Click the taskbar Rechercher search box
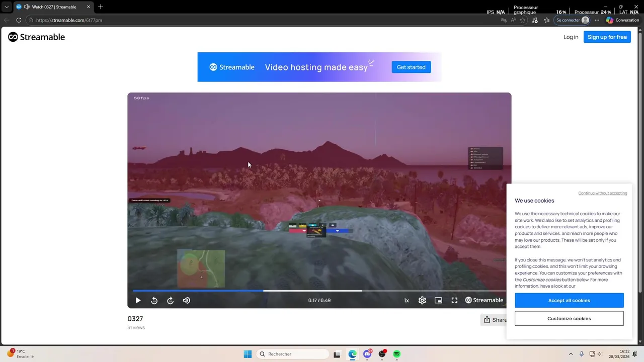 (x=293, y=354)
